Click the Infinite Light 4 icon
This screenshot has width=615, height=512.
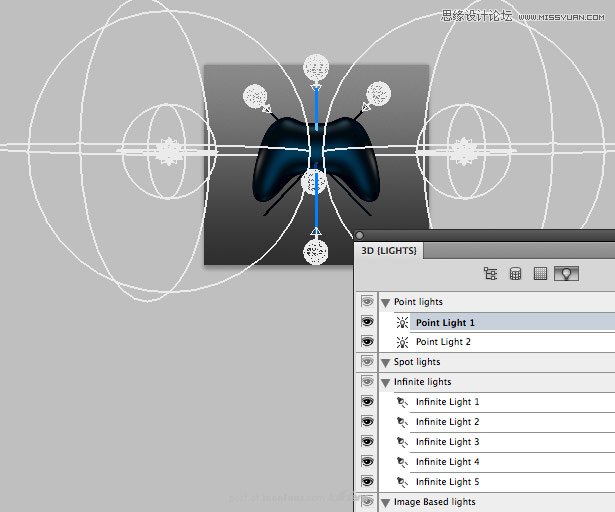[401, 462]
